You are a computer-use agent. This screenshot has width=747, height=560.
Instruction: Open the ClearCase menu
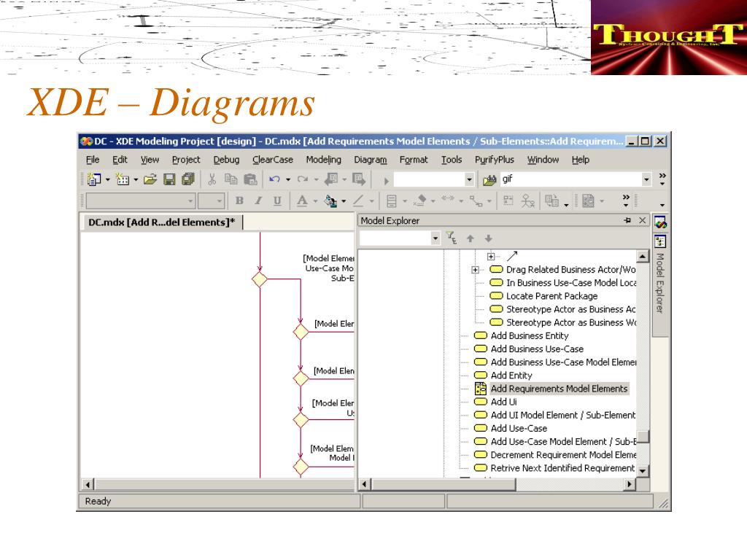273,160
